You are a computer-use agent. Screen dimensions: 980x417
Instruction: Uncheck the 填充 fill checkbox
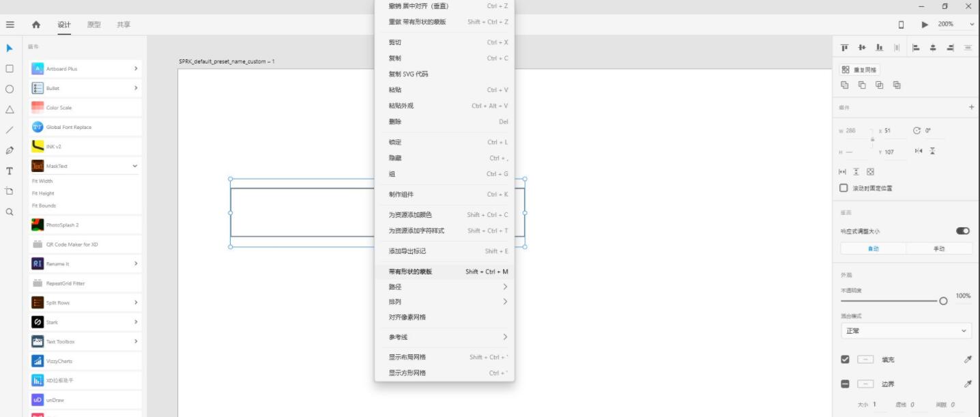846,359
